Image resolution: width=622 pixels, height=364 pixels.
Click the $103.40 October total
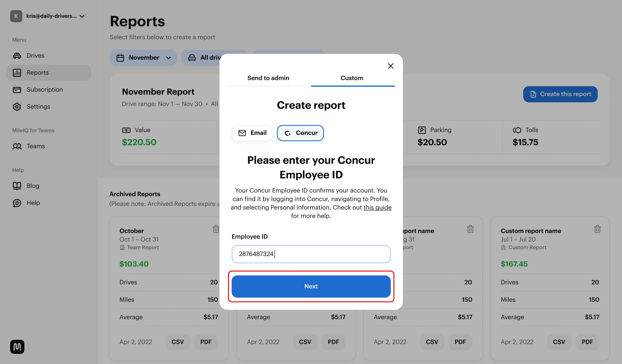coord(134,264)
